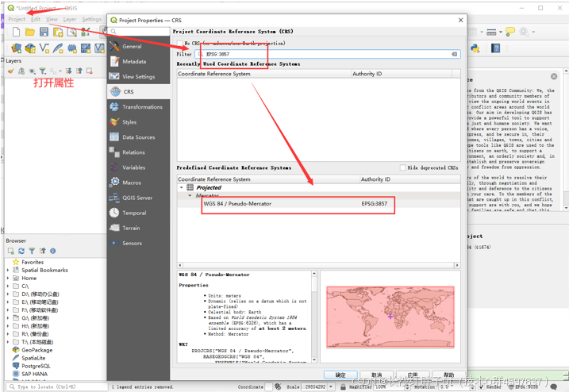Click the CRS Filter input field
This screenshot has height=392, width=569.
pyautogui.click(x=328, y=54)
